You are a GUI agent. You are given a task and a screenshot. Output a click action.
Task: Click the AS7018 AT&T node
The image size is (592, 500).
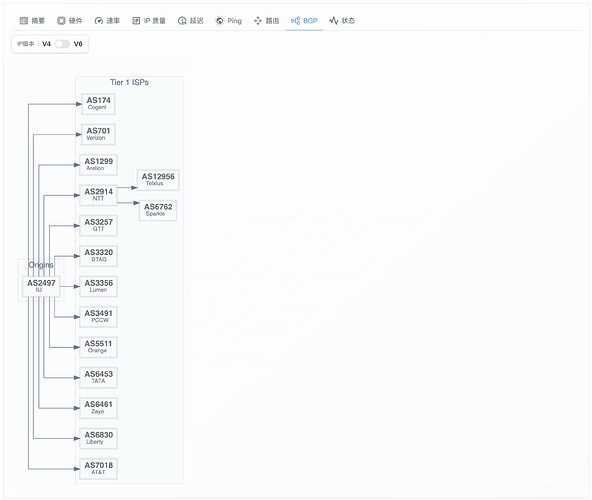tap(99, 469)
